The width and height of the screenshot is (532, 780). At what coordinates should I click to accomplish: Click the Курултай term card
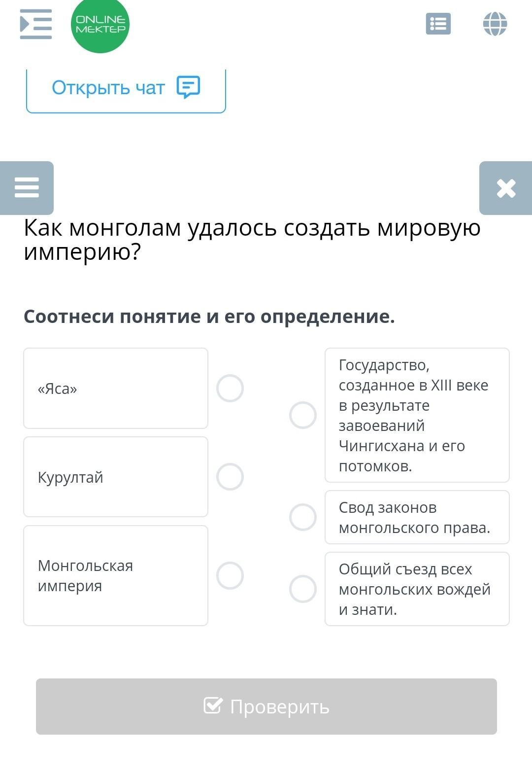click(x=116, y=477)
